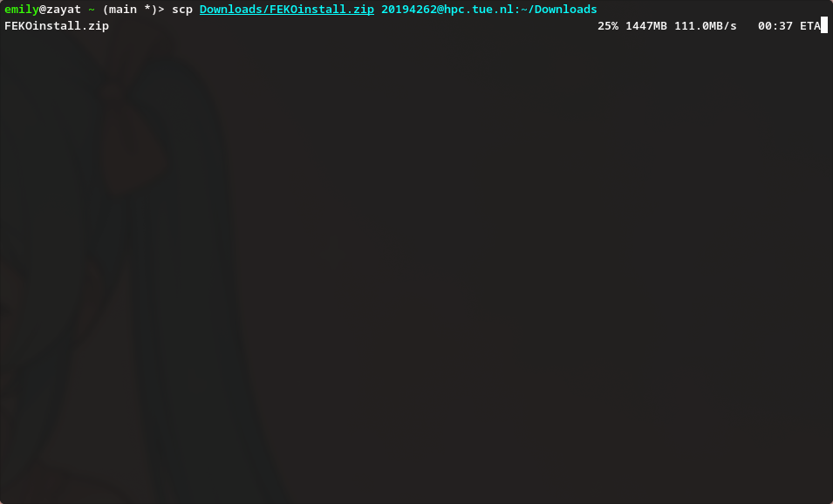The width and height of the screenshot is (833, 504).
Task: Click the green username emily in prompt
Action: point(21,10)
